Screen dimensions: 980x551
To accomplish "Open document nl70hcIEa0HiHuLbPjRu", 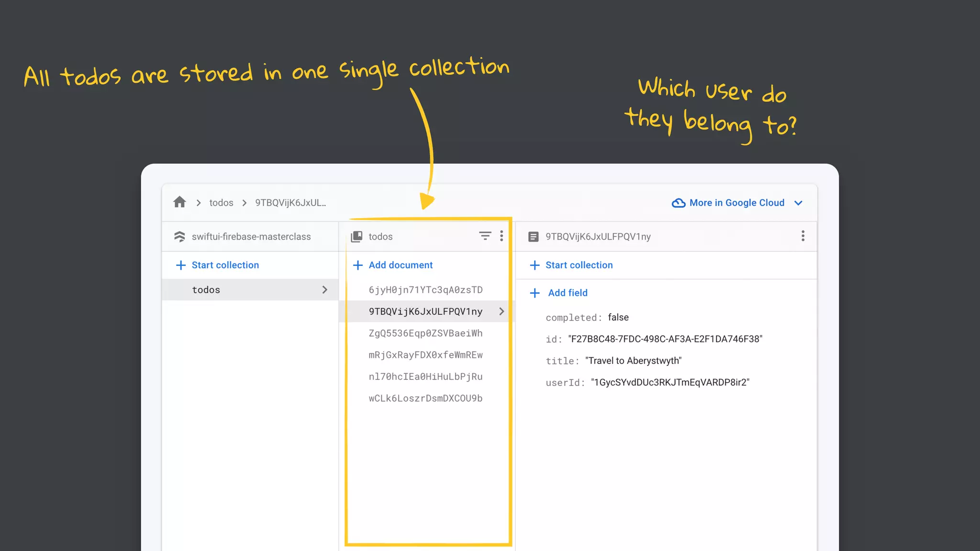I will coord(425,376).
